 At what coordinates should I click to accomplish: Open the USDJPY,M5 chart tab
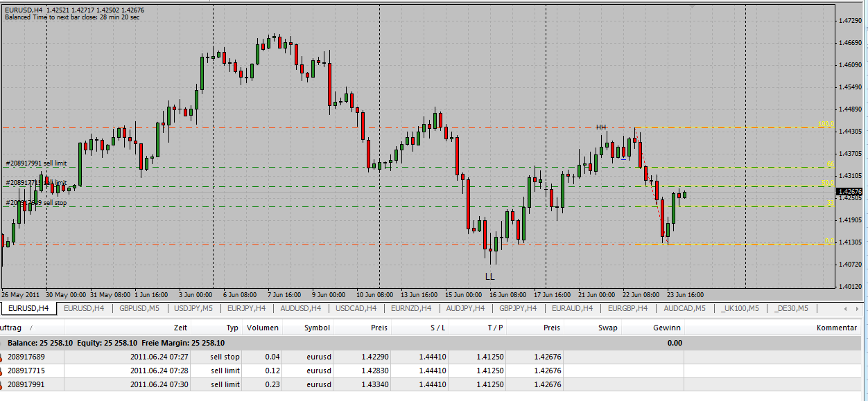(193, 308)
